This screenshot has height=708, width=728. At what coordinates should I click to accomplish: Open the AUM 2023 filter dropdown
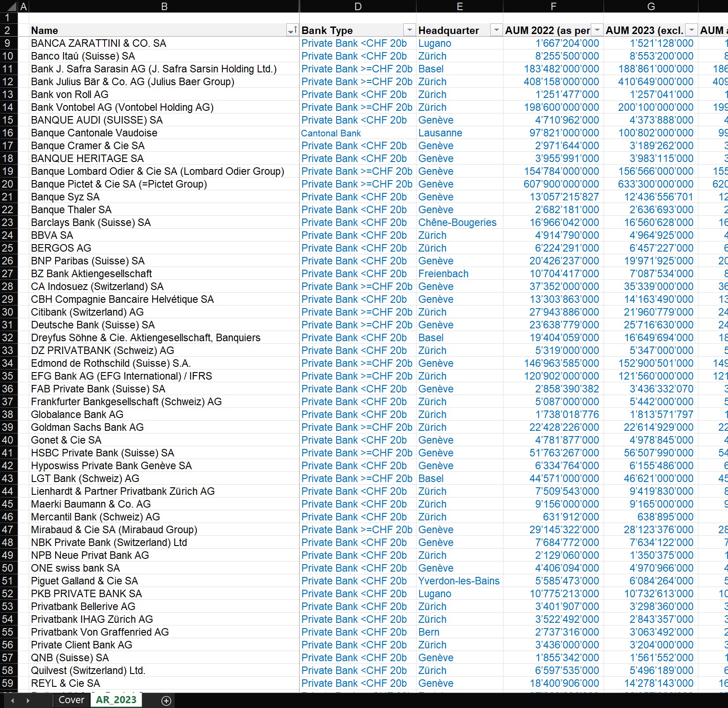click(x=691, y=30)
